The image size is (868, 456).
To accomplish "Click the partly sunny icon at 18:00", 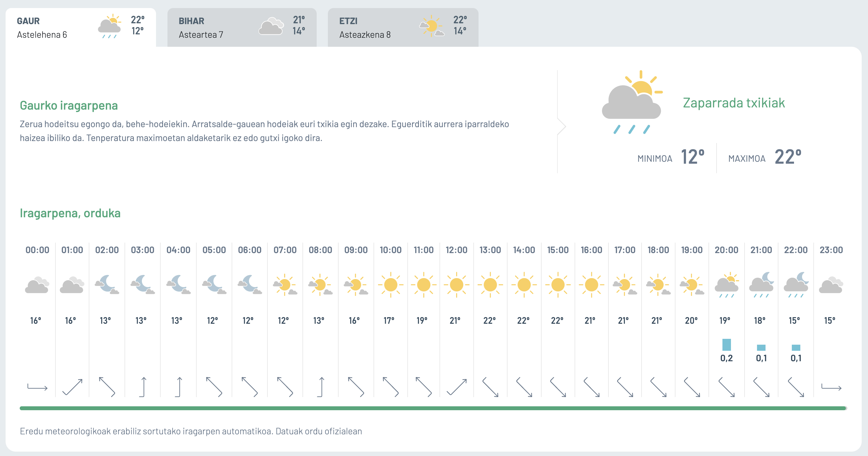I will (x=658, y=285).
